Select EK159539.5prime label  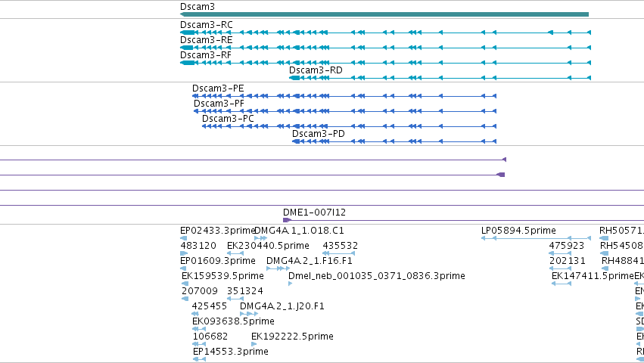point(222,276)
